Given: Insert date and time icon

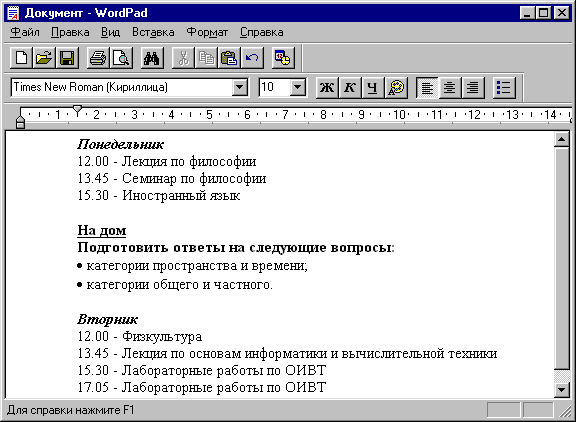Looking at the screenshot, I should (x=283, y=58).
